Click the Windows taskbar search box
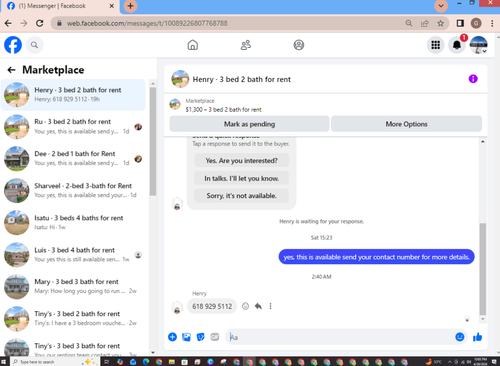Image resolution: width=500 pixels, height=366 pixels. pos(55,362)
